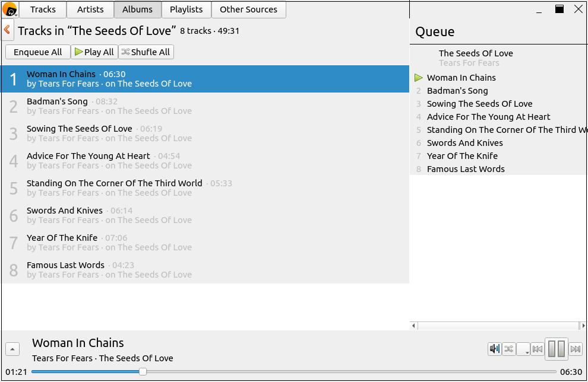The image size is (588, 382).
Task: Select track 2 Badman's Song in album list
Action: point(206,106)
